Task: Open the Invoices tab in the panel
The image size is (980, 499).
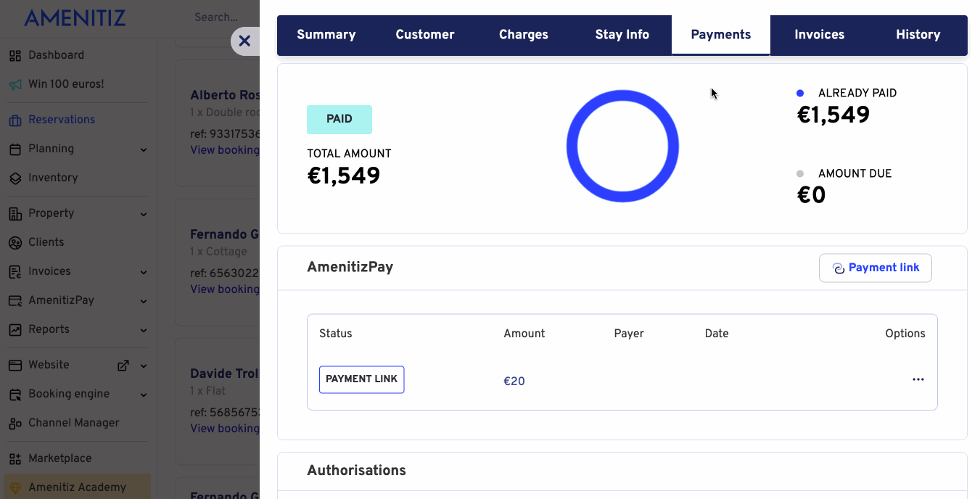Action: 820,35
